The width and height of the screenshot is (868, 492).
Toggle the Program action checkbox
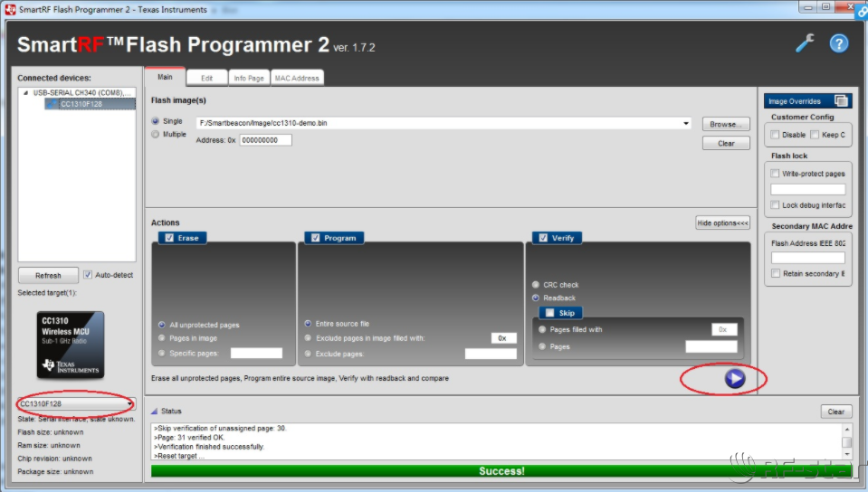click(314, 238)
